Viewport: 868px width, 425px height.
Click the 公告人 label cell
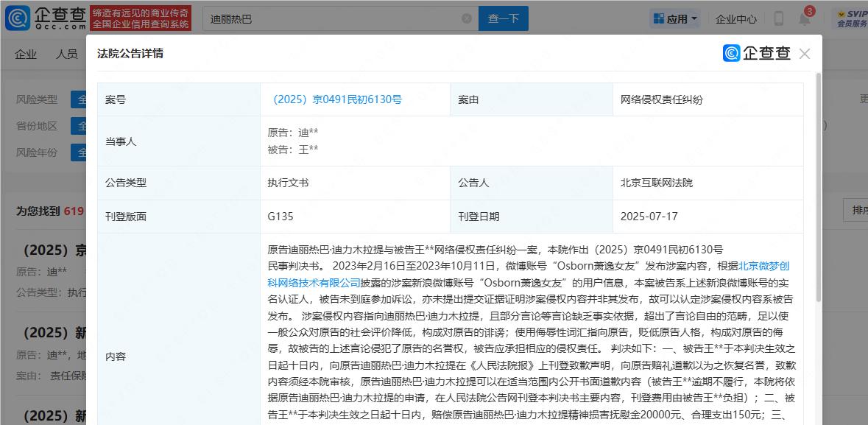coord(532,183)
